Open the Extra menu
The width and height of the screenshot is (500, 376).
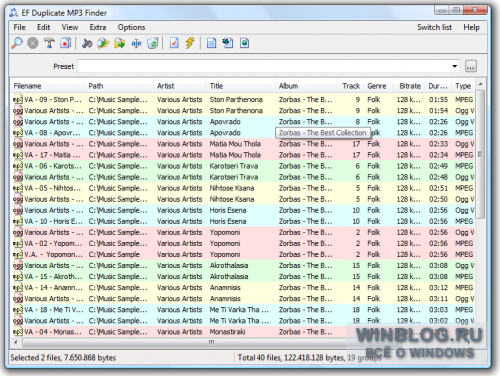(98, 27)
